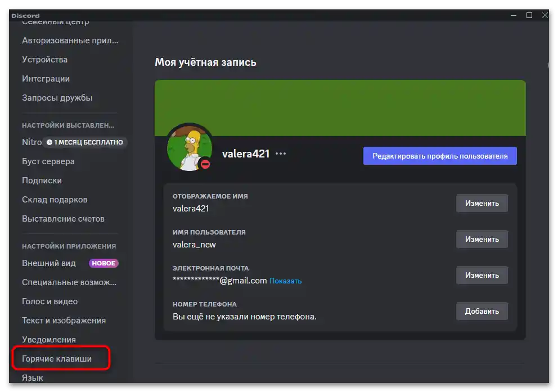Image resolution: width=558 pixels, height=392 pixels.
Task: Click Изменить next to имя пользователя
Action: 481,239
